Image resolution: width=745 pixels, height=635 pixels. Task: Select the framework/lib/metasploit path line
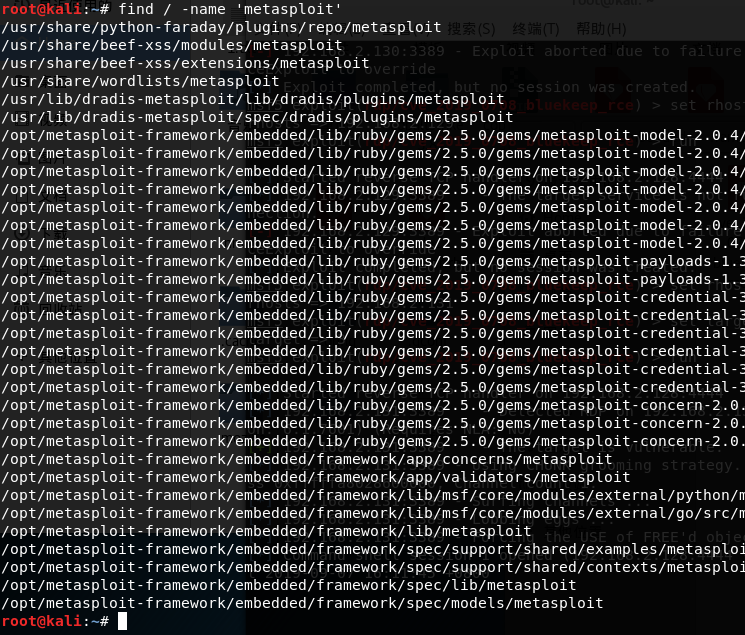(x=266, y=532)
